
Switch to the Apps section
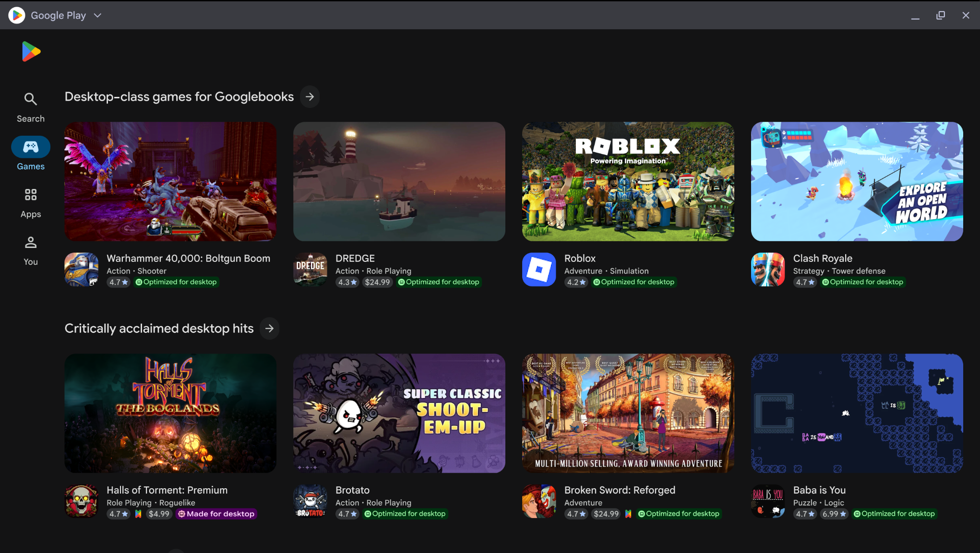[31, 203]
